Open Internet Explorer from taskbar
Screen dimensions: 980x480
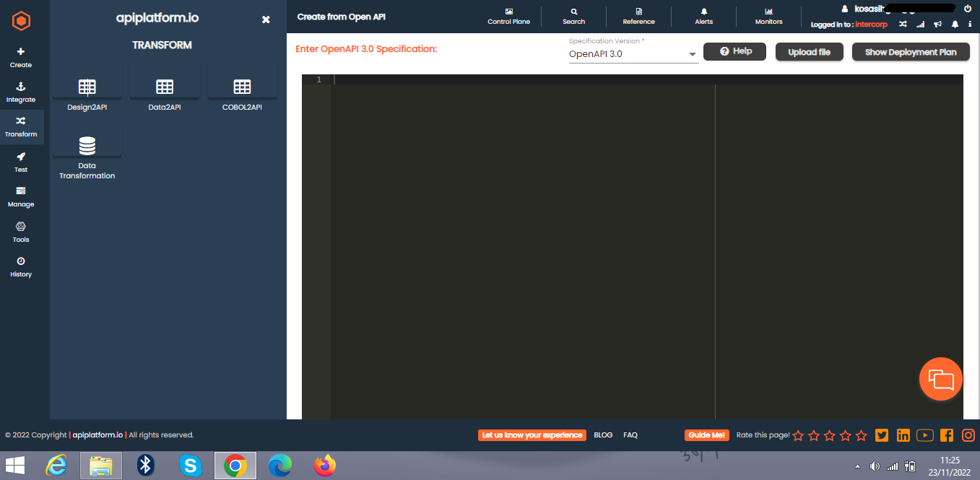[56, 466]
